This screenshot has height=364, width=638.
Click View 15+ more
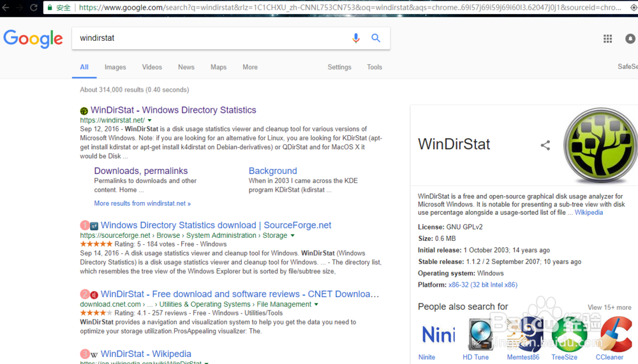[609, 307]
